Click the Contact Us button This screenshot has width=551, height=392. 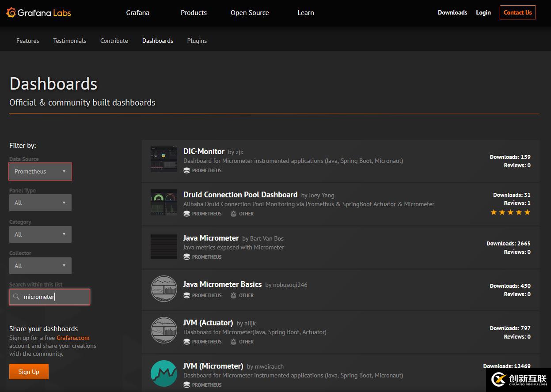pos(517,12)
